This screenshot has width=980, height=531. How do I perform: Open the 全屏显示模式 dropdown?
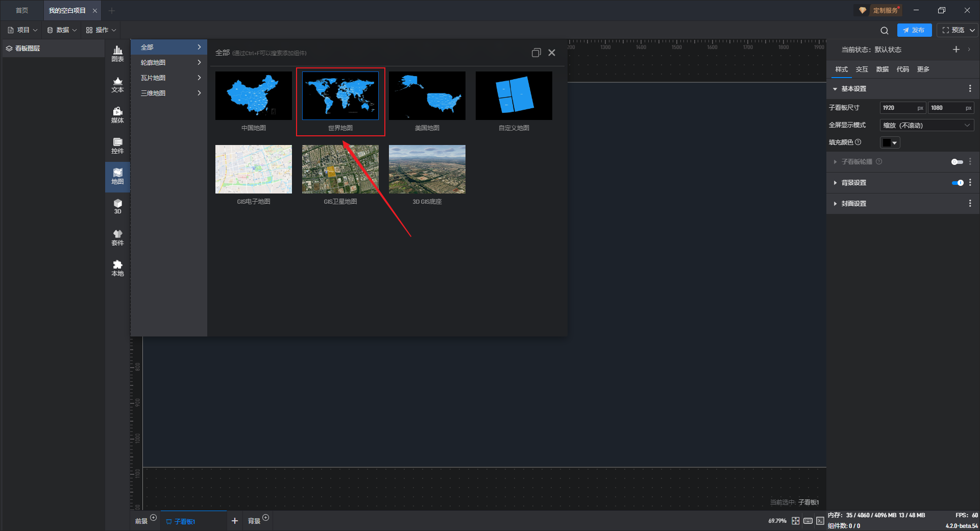click(926, 125)
